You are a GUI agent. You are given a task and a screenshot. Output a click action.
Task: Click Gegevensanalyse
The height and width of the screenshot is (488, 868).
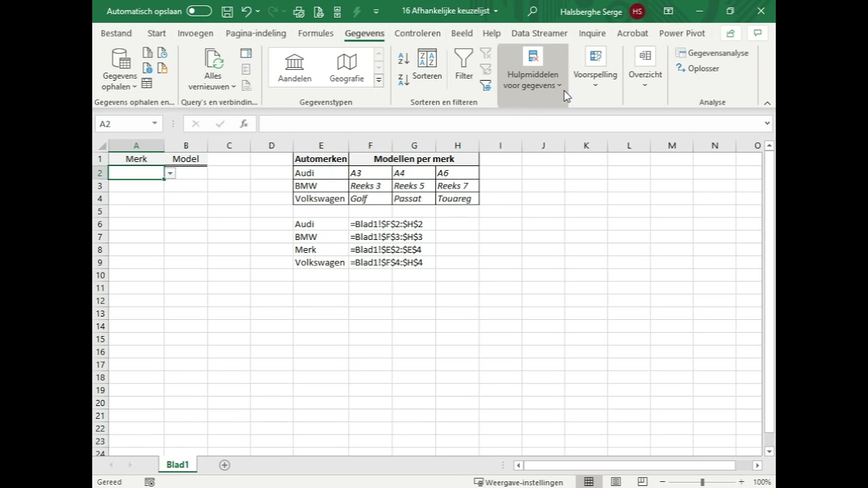click(x=712, y=53)
